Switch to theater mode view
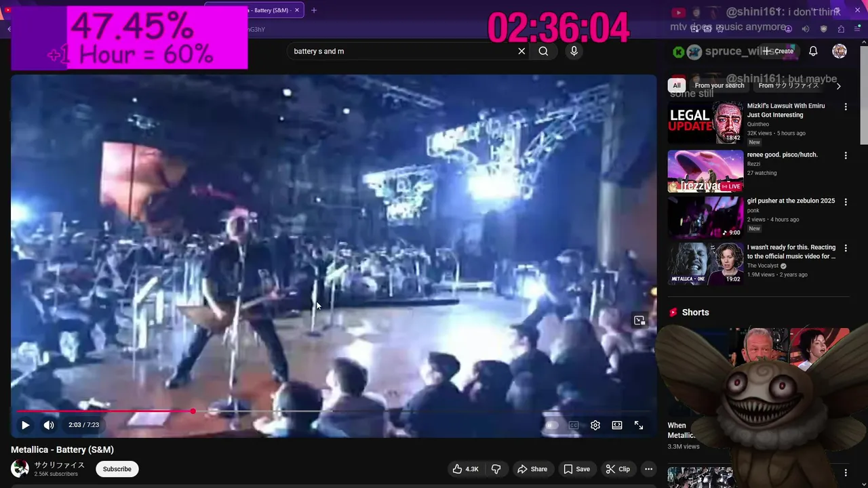 tap(617, 425)
